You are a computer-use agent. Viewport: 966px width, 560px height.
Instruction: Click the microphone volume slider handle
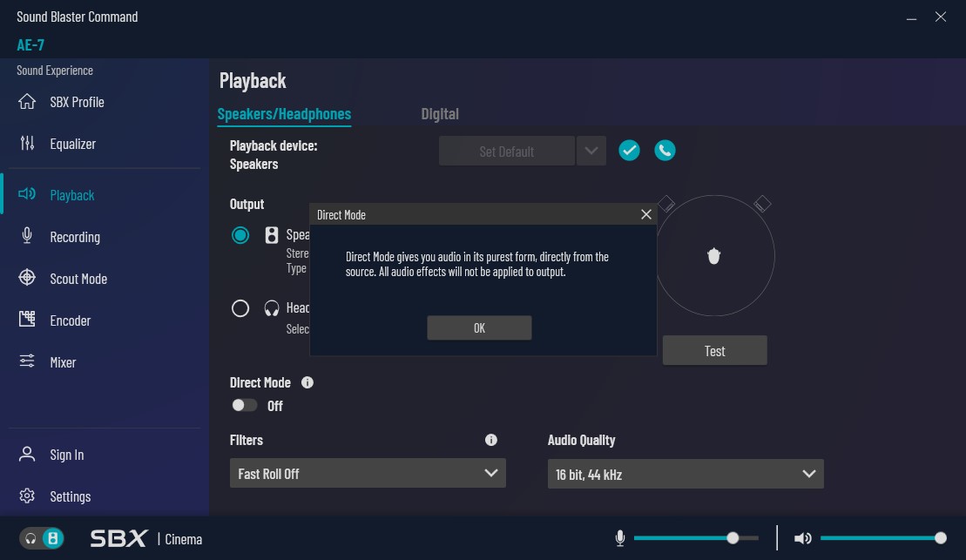point(733,538)
